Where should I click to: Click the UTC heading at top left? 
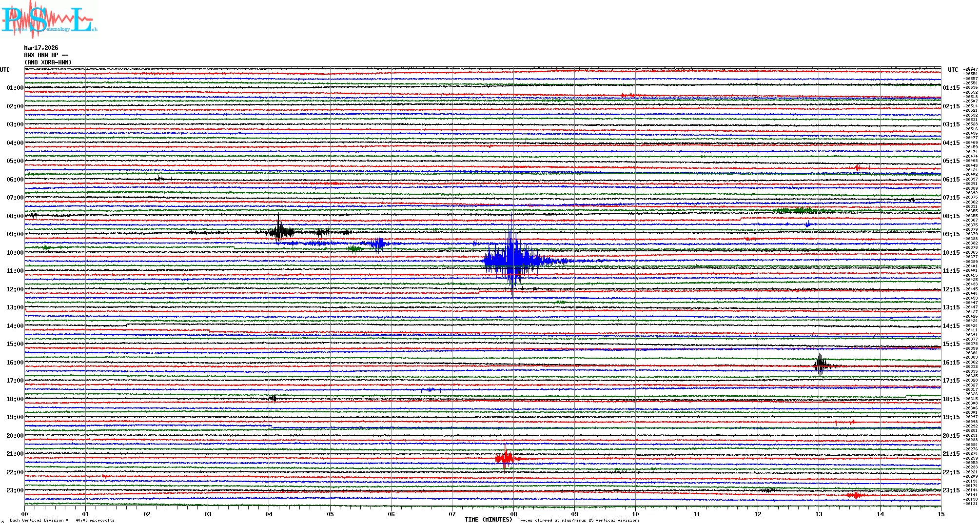pos(5,70)
